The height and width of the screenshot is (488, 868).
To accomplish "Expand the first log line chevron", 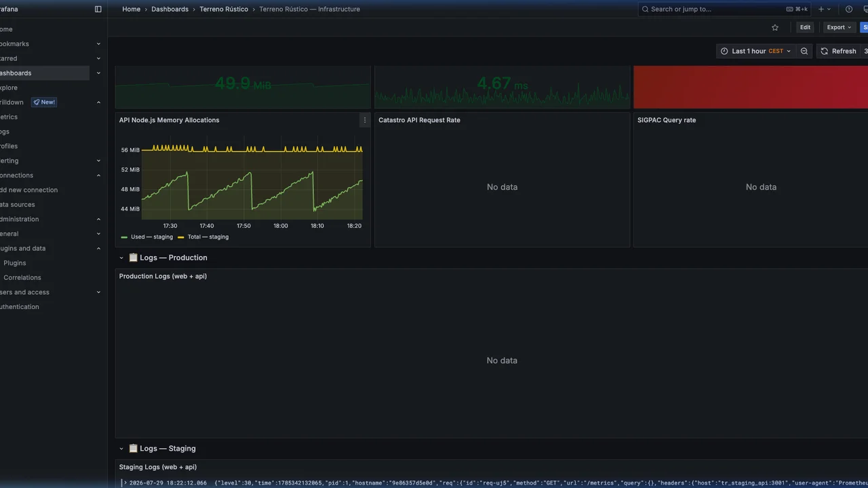I will tap(124, 483).
